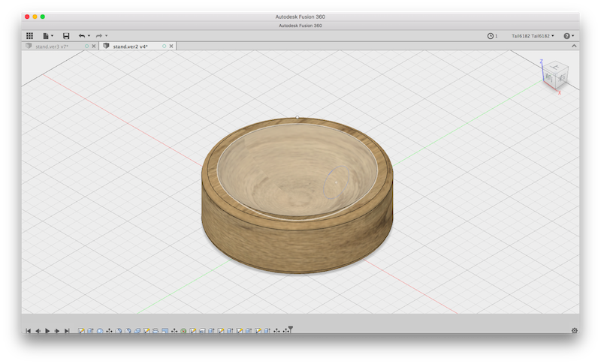Click the right face of the ViewCube
Viewport: 601px width, 364px height.
point(562,78)
